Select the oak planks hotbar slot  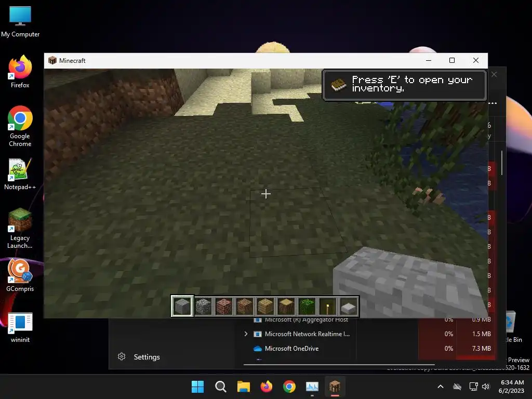click(265, 306)
